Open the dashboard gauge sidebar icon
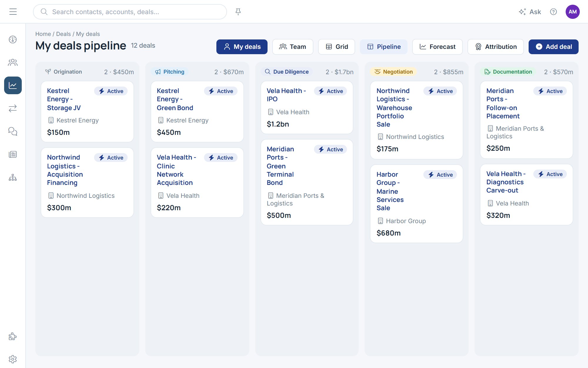Screen dimensions: 588x368 (x=13, y=39)
